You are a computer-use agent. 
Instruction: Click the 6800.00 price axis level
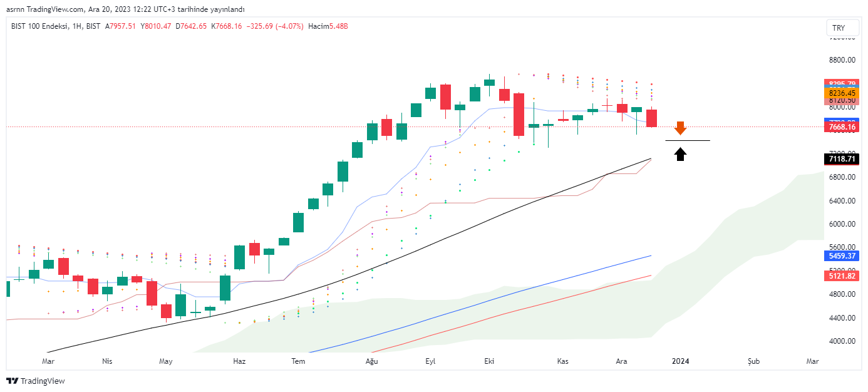(842, 177)
